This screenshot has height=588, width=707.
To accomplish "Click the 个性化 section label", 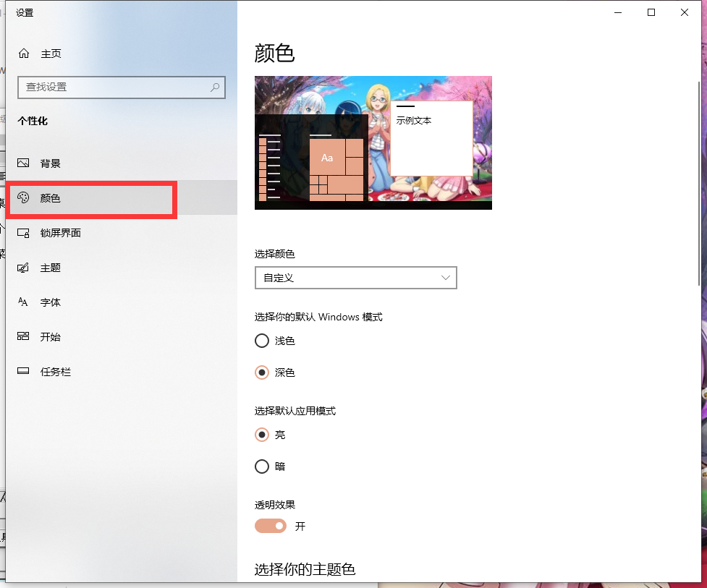I will click(x=33, y=121).
